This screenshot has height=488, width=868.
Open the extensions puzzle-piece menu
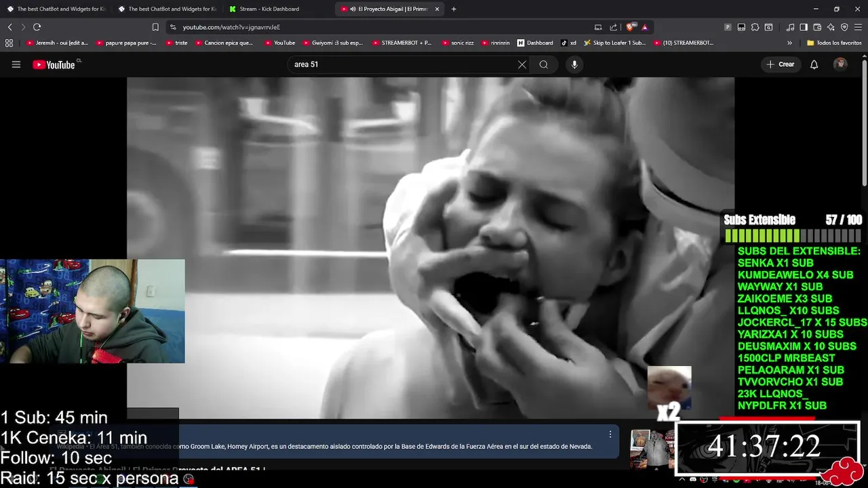[755, 27]
